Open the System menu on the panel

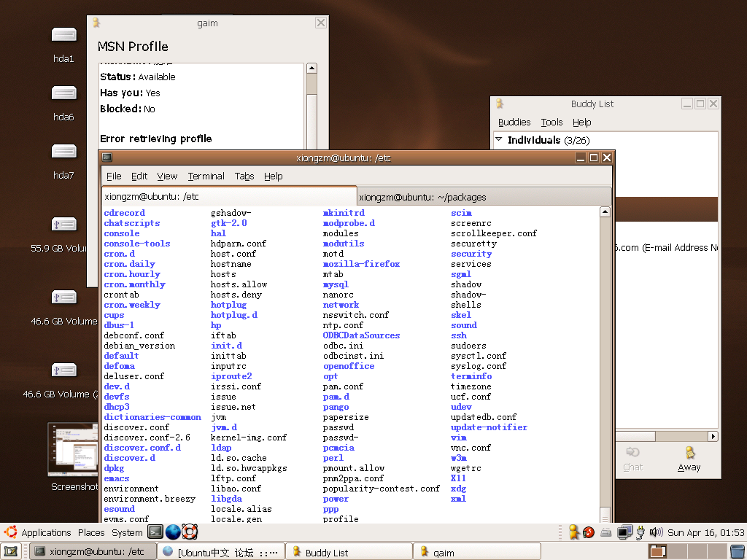127,532
